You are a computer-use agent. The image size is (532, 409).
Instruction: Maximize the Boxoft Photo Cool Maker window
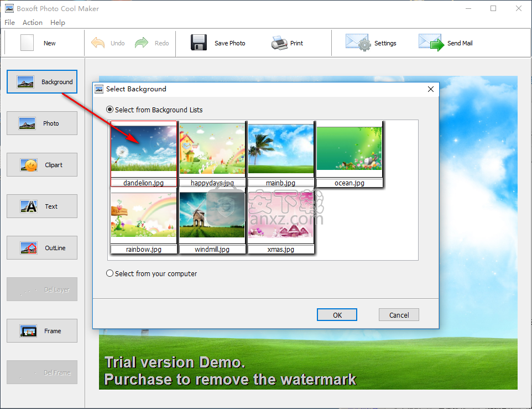click(x=493, y=8)
